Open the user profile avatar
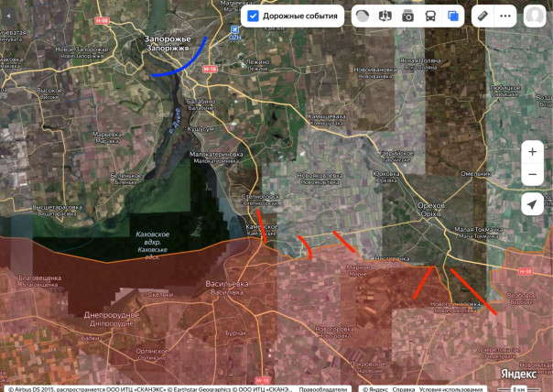This screenshot has width=553, height=392. [535, 16]
